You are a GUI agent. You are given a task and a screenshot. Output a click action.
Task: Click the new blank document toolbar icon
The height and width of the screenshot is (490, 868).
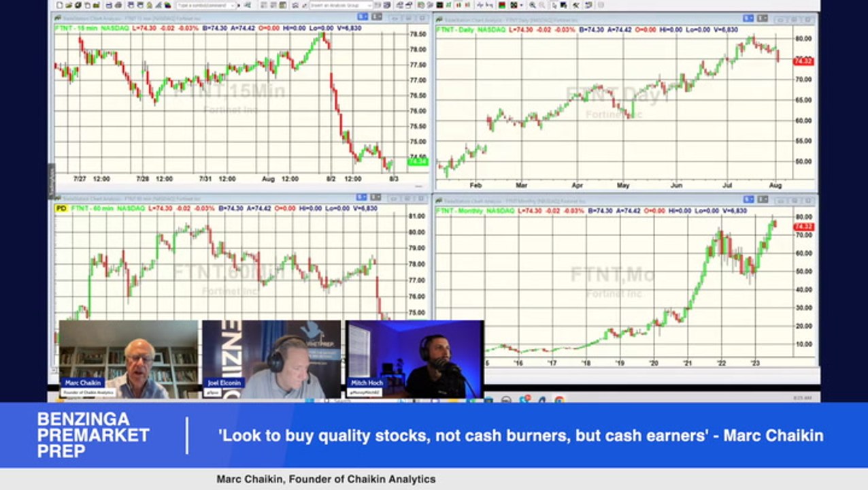(x=59, y=5)
